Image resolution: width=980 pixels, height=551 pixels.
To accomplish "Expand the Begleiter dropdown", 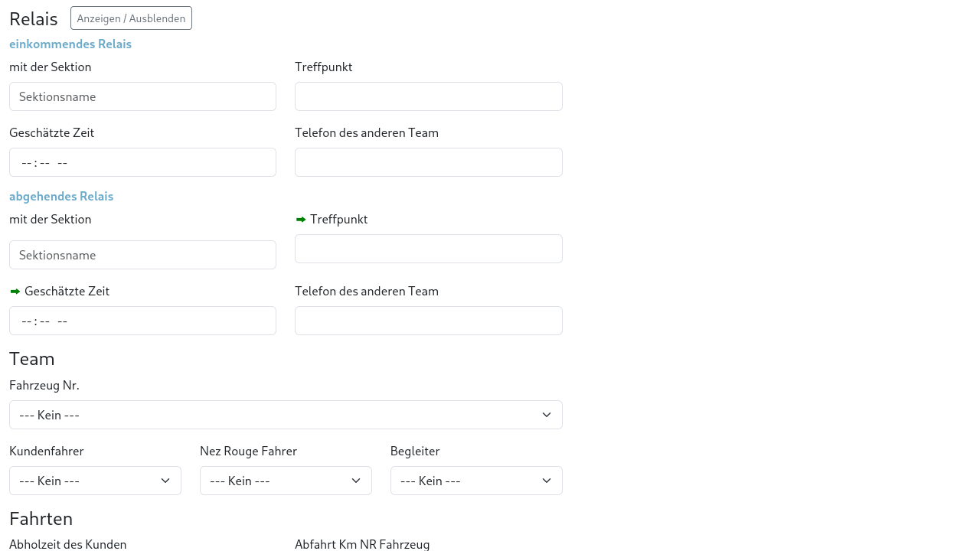I will [476, 481].
